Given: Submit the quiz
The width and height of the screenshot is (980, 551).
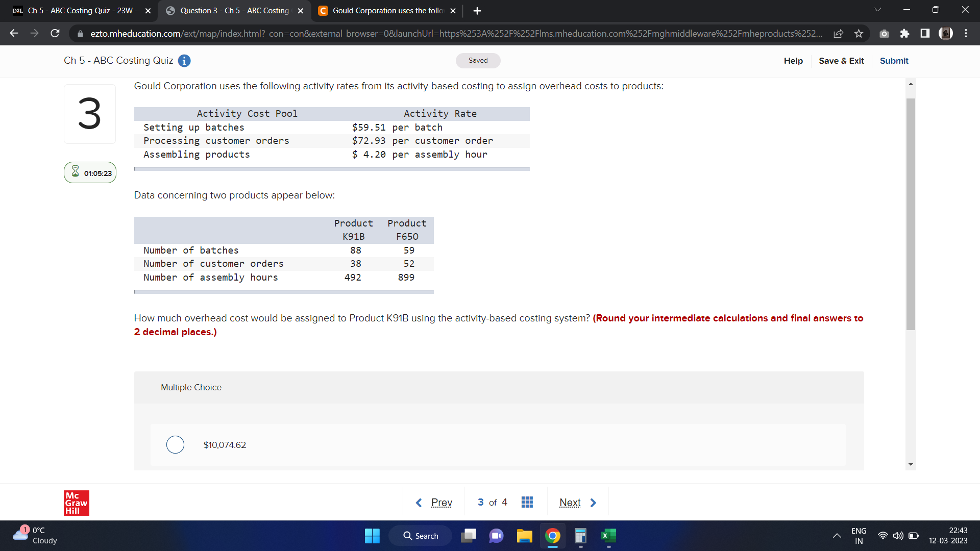Looking at the screenshot, I should 894,61.
